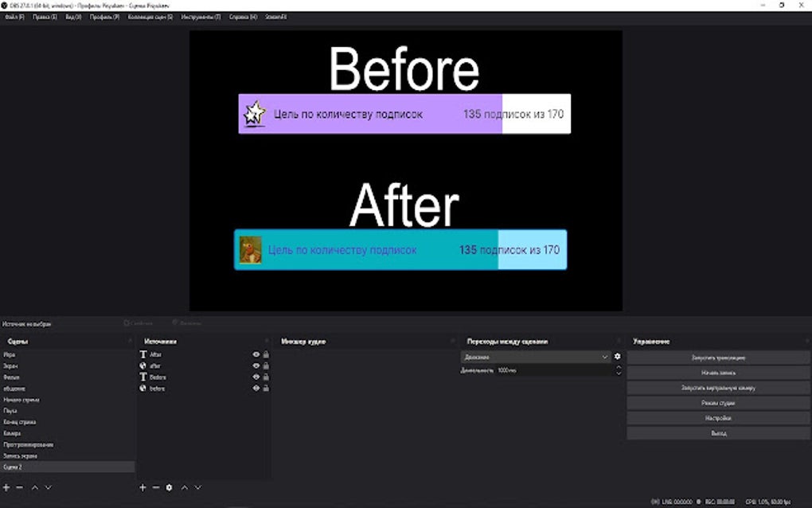Move the selected source up with arrow icon
The width and height of the screenshot is (812, 508).
coord(184,487)
